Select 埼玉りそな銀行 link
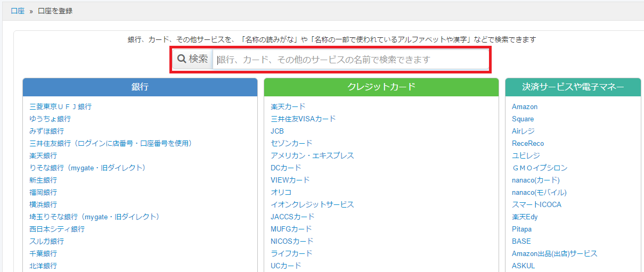The width and height of the screenshot is (644, 272). [95, 217]
